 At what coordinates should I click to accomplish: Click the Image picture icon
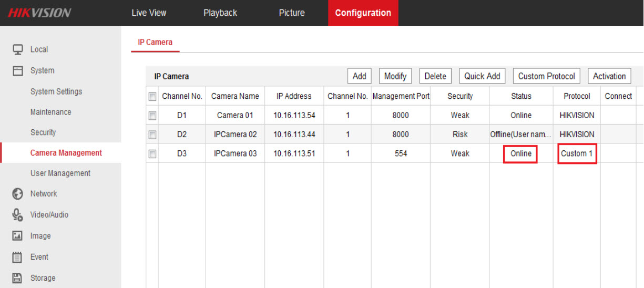(x=18, y=236)
